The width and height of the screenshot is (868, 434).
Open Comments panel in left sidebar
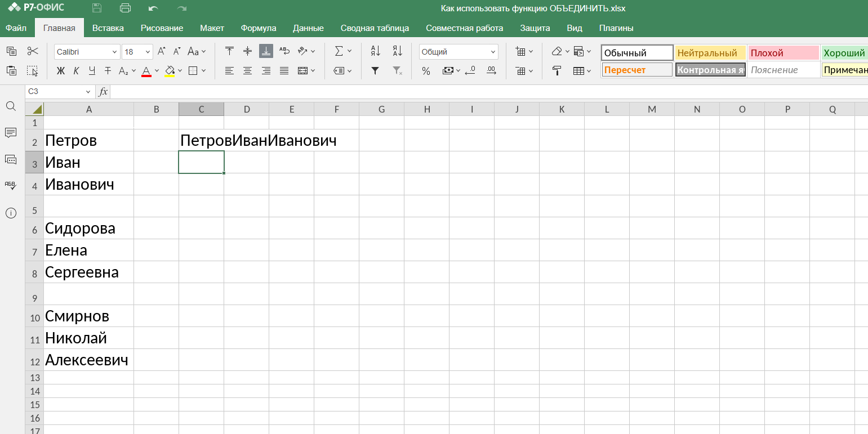[x=11, y=133]
